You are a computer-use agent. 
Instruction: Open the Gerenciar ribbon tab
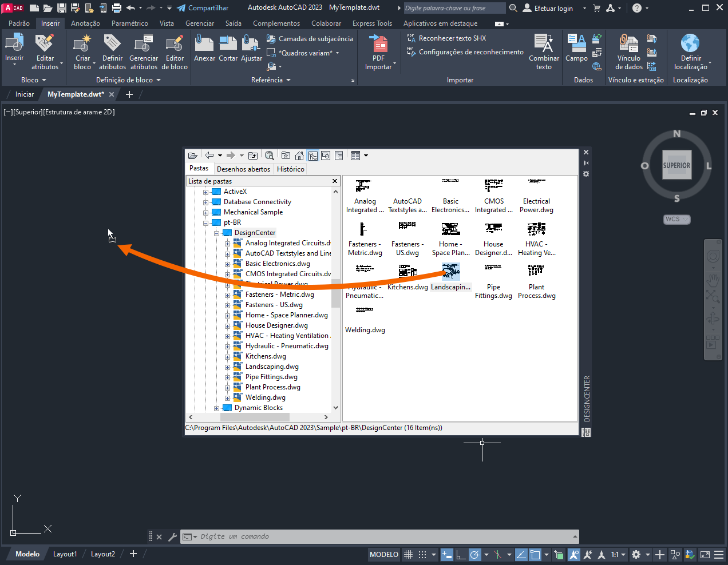(x=200, y=23)
